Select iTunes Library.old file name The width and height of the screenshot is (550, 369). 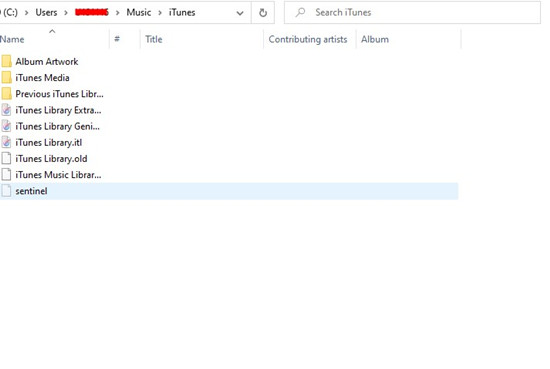pyautogui.click(x=51, y=159)
